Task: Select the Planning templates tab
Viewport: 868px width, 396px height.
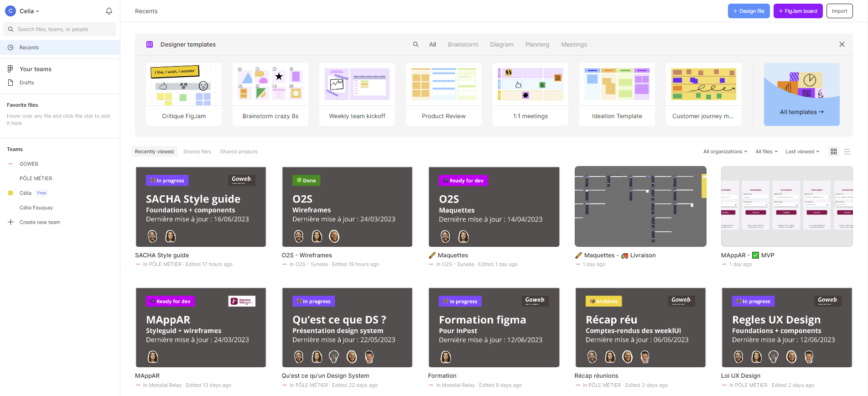Action: tap(537, 44)
